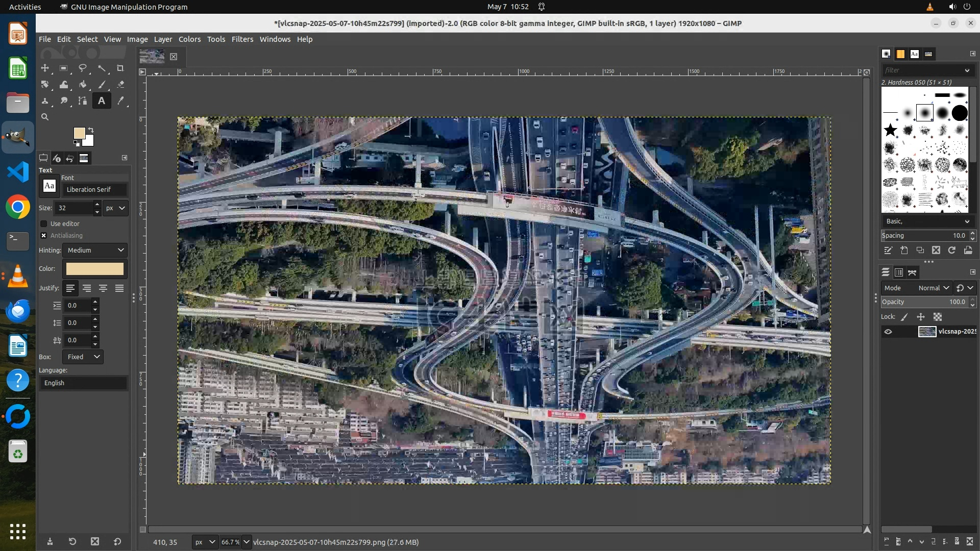Screen dimensions: 980x551
Task: Disable the Antialiasing checkbox
Action: pos(44,236)
